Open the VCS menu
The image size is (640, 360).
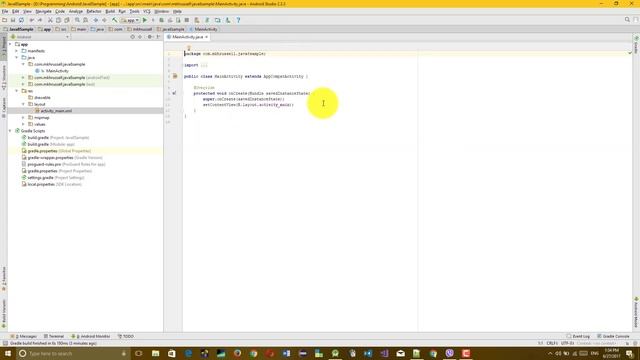pyautogui.click(x=147, y=11)
